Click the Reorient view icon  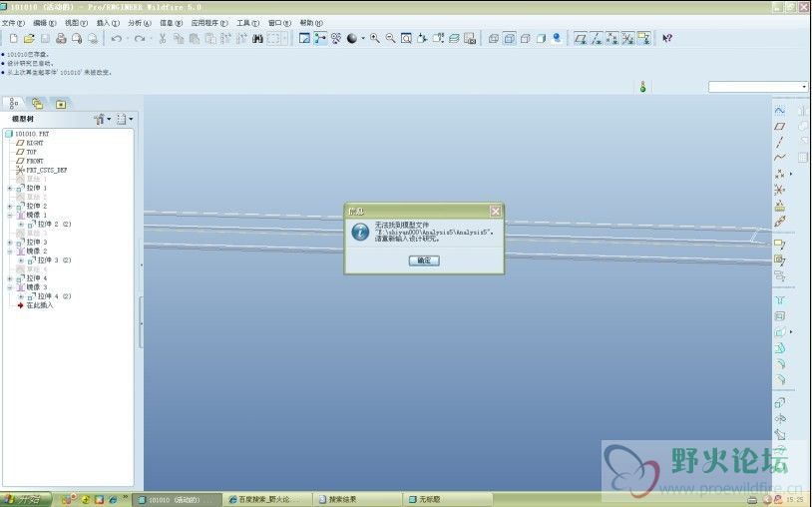click(422, 38)
